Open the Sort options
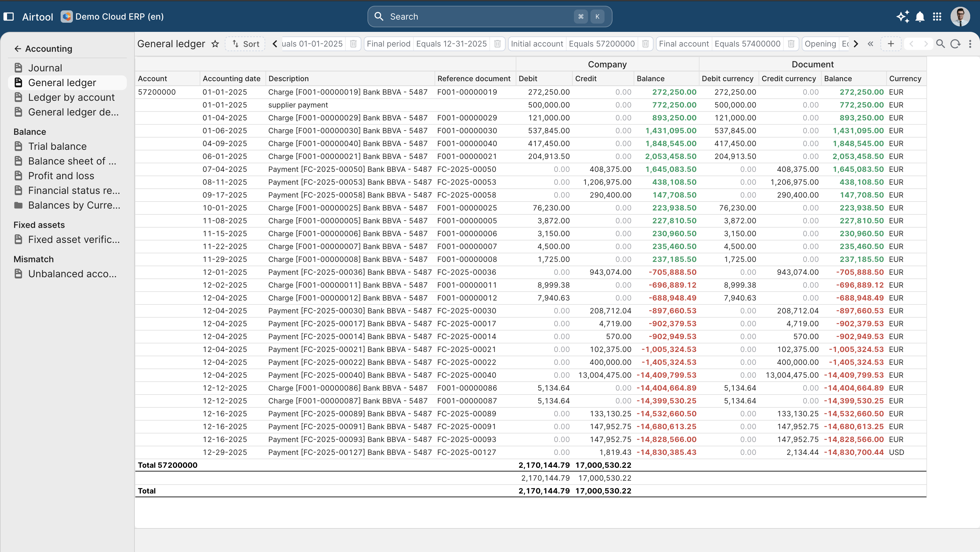 pyautogui.click(x=245, y=44)
